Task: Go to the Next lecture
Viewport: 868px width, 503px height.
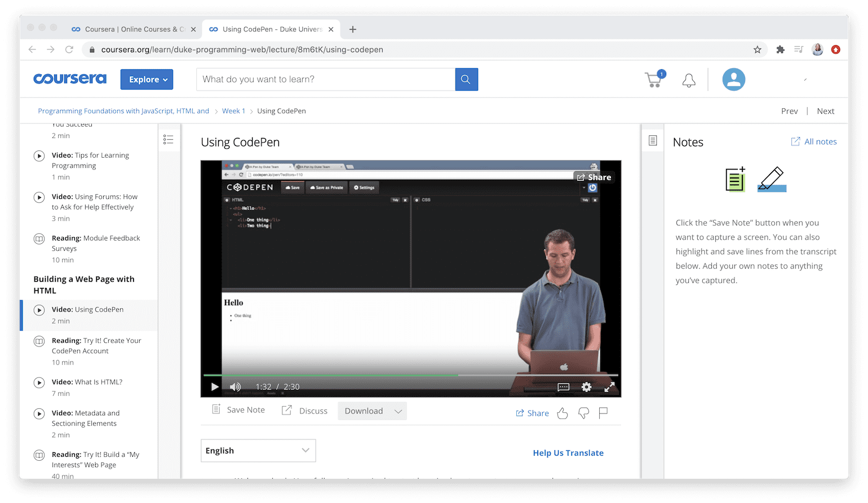Action: pyautogui.click(x=825, y=111)
